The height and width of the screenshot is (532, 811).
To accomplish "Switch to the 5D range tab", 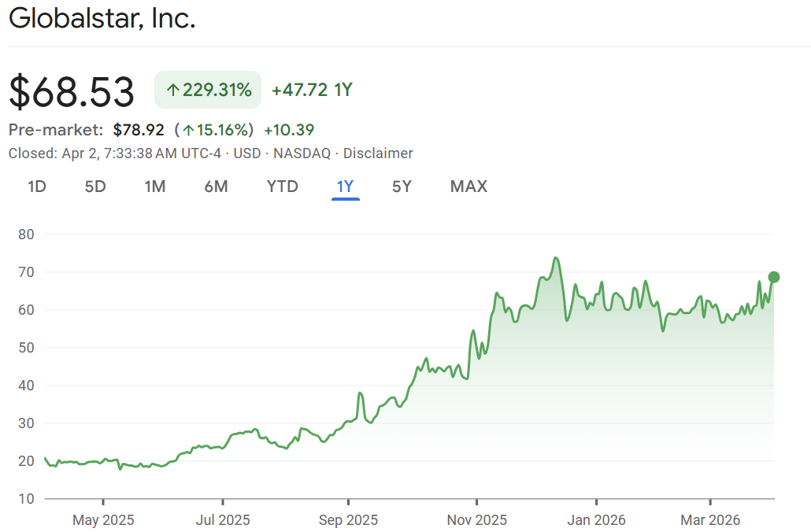I will (95, 187).
